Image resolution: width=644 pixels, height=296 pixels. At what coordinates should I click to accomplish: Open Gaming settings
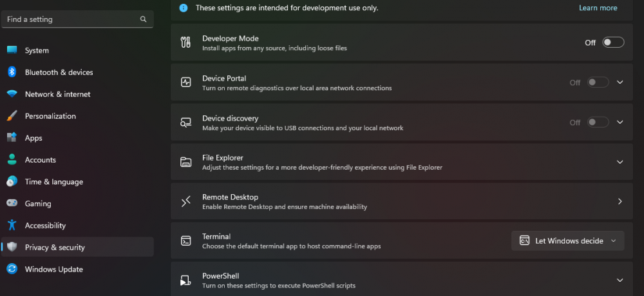78,204
